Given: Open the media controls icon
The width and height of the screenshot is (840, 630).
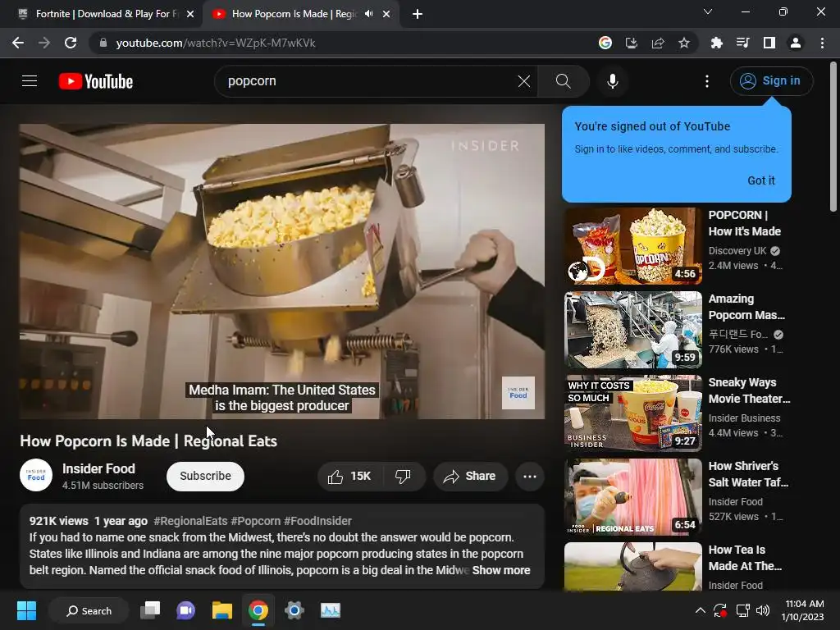Looking at the screenshot, I should 742,43.
